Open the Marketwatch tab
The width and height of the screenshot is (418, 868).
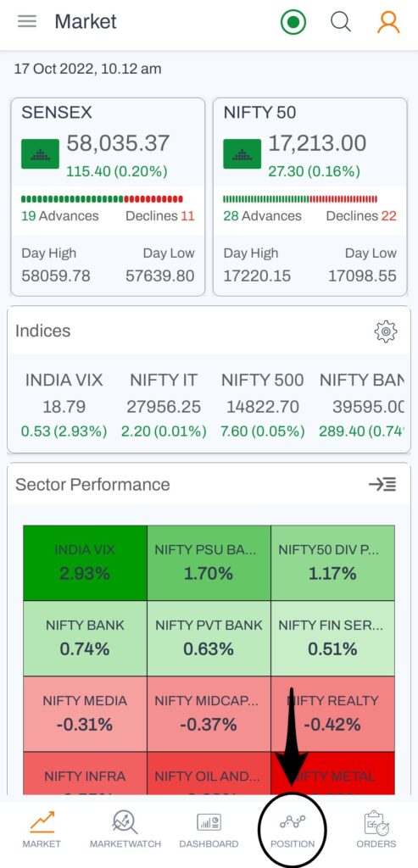point(125,830)
